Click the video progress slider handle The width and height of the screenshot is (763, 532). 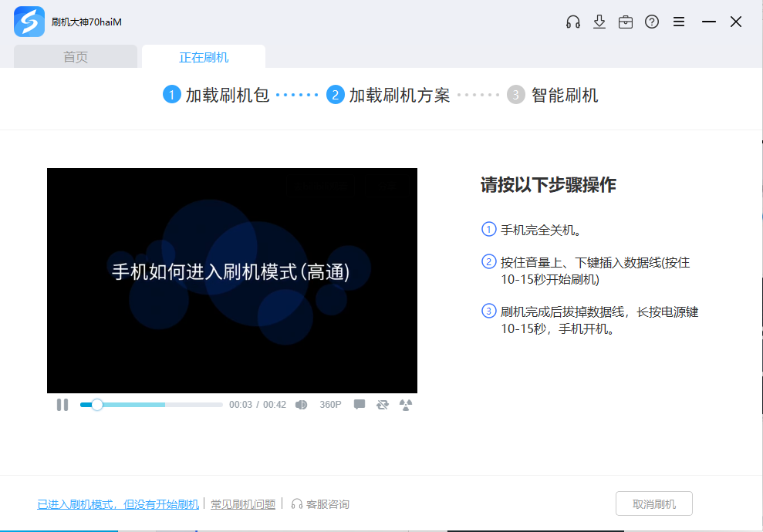point(97,405)
